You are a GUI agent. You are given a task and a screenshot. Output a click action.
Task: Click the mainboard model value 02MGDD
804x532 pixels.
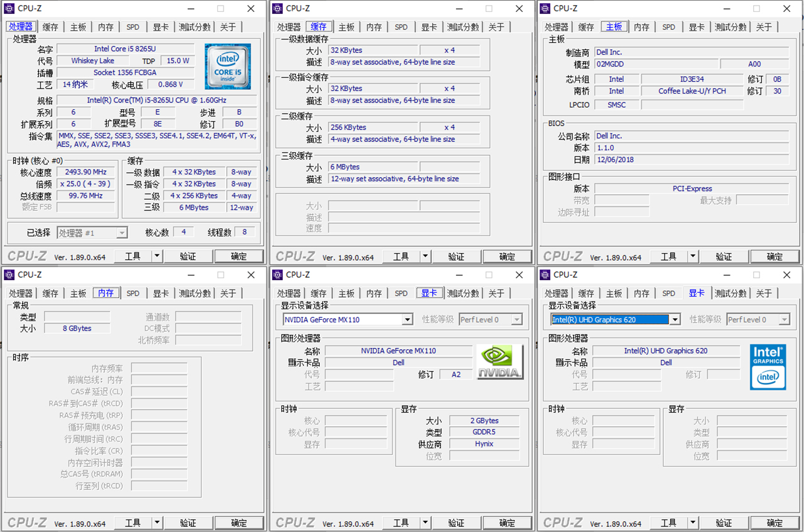(655, 64)
